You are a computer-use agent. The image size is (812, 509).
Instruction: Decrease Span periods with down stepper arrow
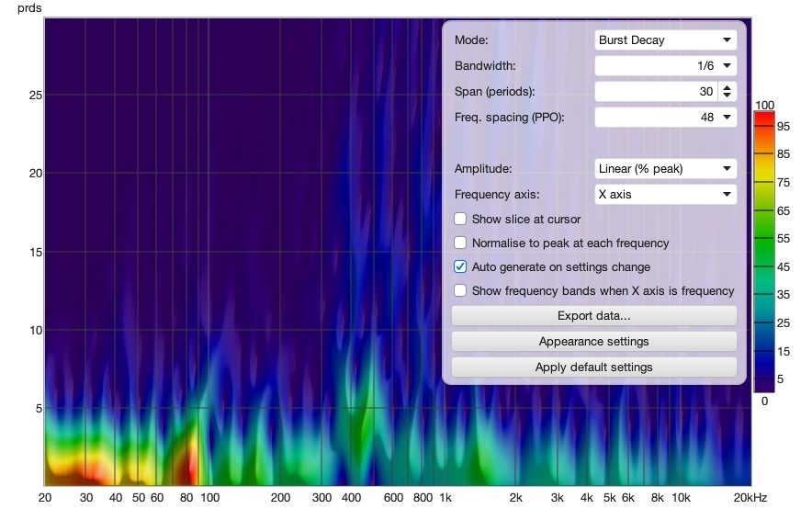pos(727,96)
